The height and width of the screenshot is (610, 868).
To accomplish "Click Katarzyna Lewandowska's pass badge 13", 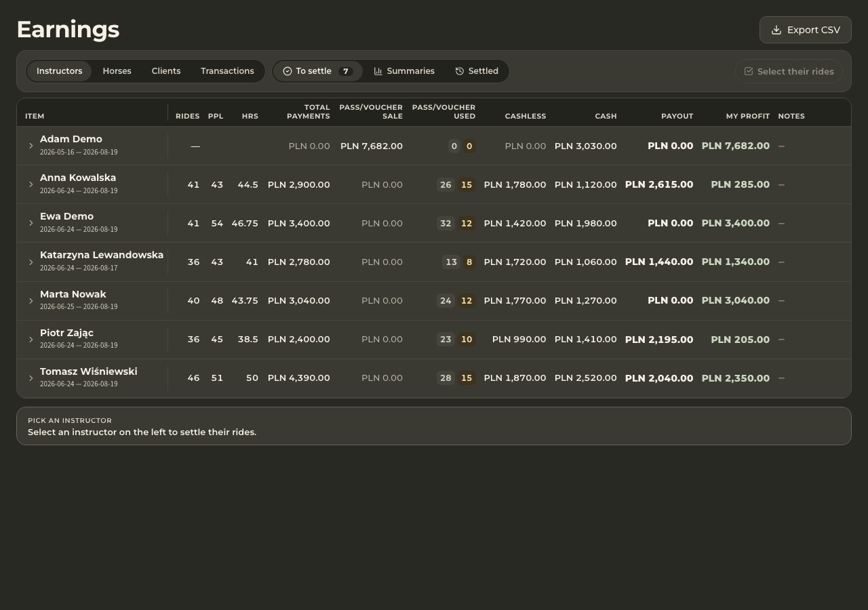I will tap(452, 262).
